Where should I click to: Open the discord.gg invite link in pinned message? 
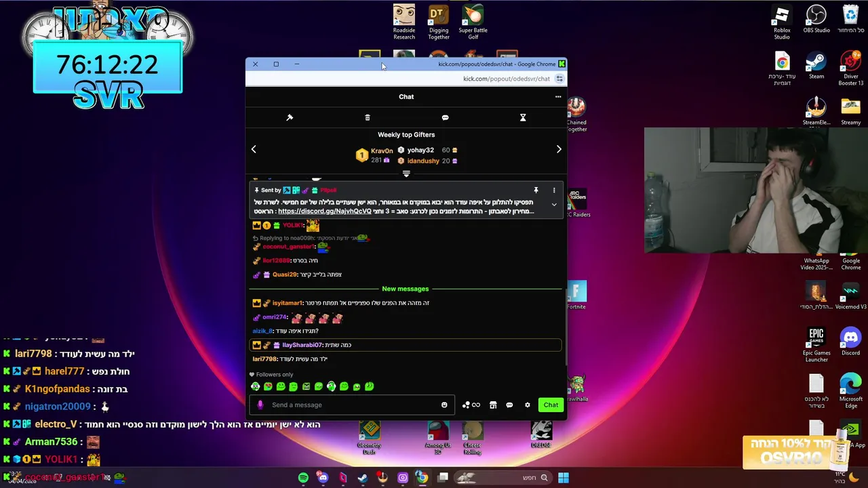[325, 211]
